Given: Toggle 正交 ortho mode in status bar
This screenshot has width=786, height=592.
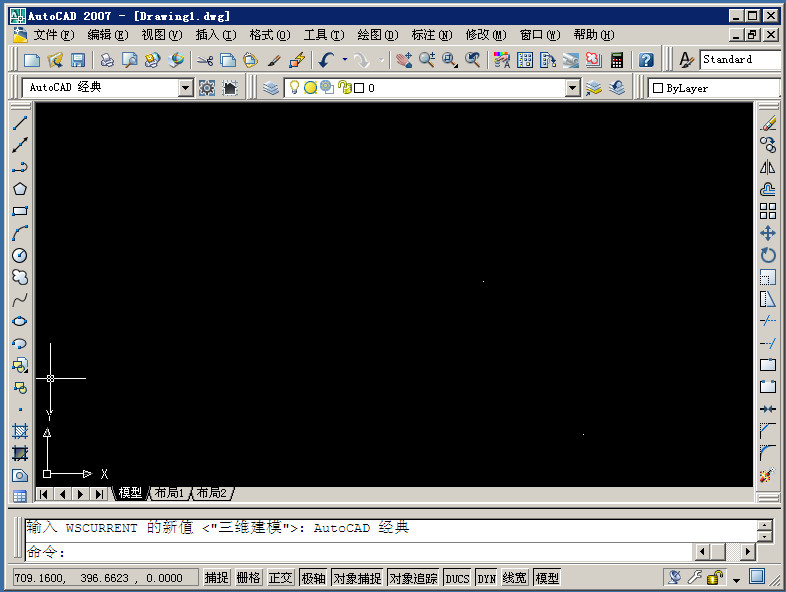Looking at the screenshot, I should tap(281, 578).
